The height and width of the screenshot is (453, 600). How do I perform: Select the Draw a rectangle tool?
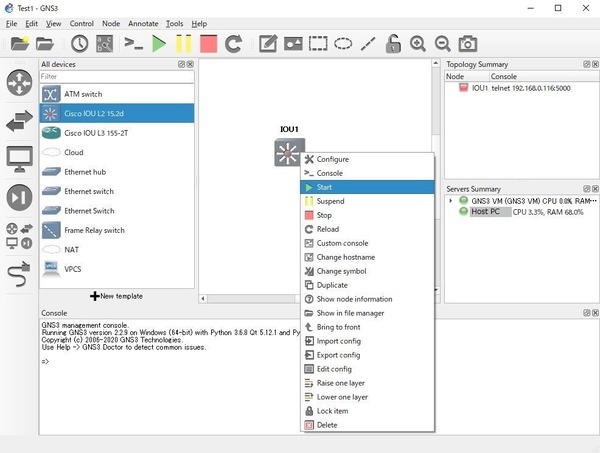point(318,44)
